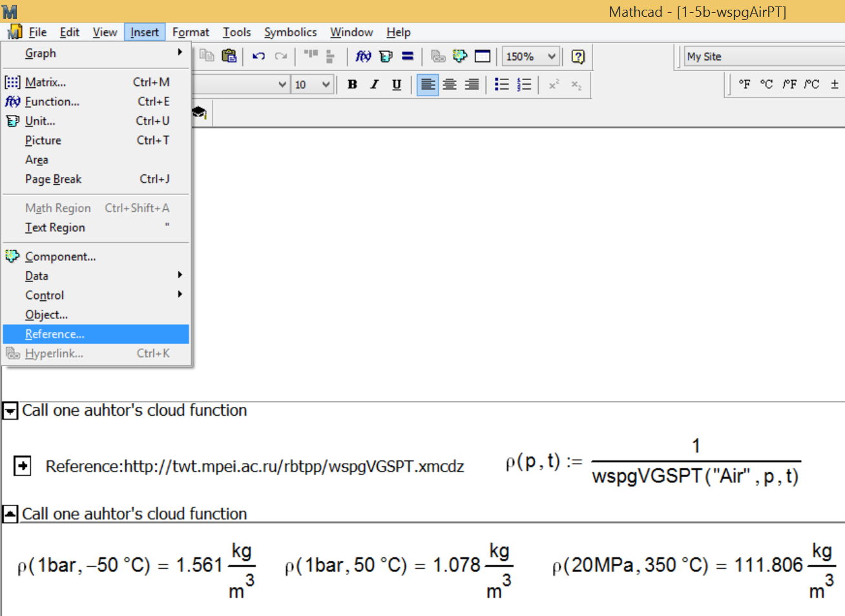This screenshot has height=616, width=845.
Task: Insert the °C Celsius unit symbol
Action: click(x=766, y=84)
